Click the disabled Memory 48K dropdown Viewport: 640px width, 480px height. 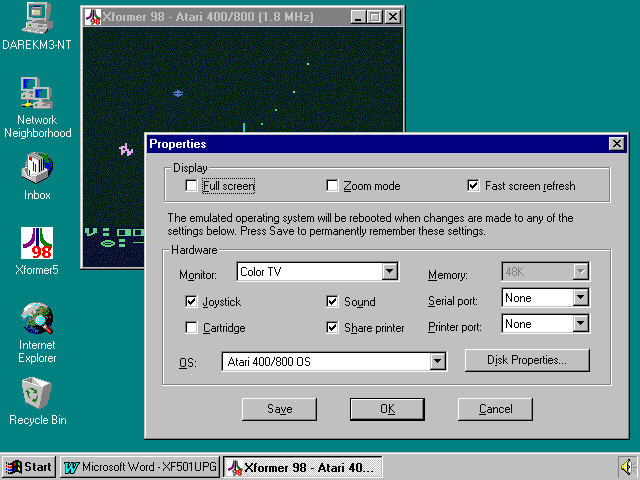pos(545,271)
